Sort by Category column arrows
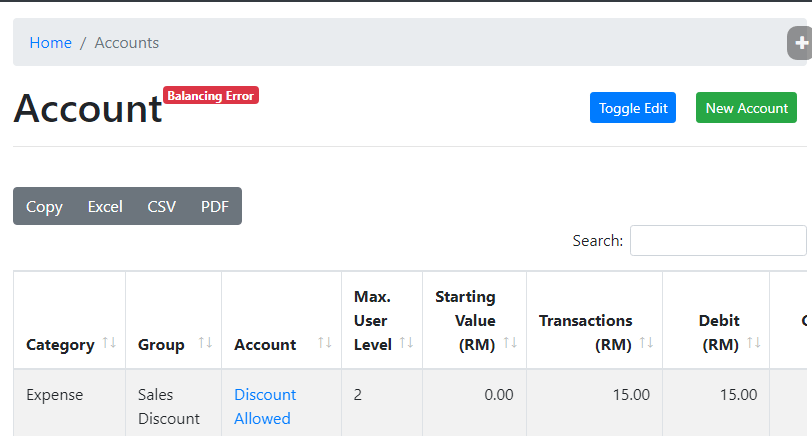 pos(109,343)
